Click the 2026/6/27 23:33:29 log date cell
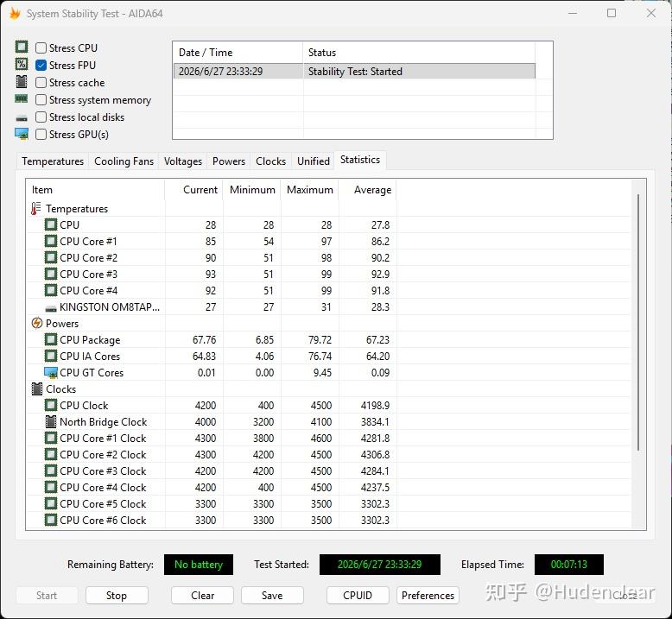Viewport: 672px width, 619px height. coord(238,71)
